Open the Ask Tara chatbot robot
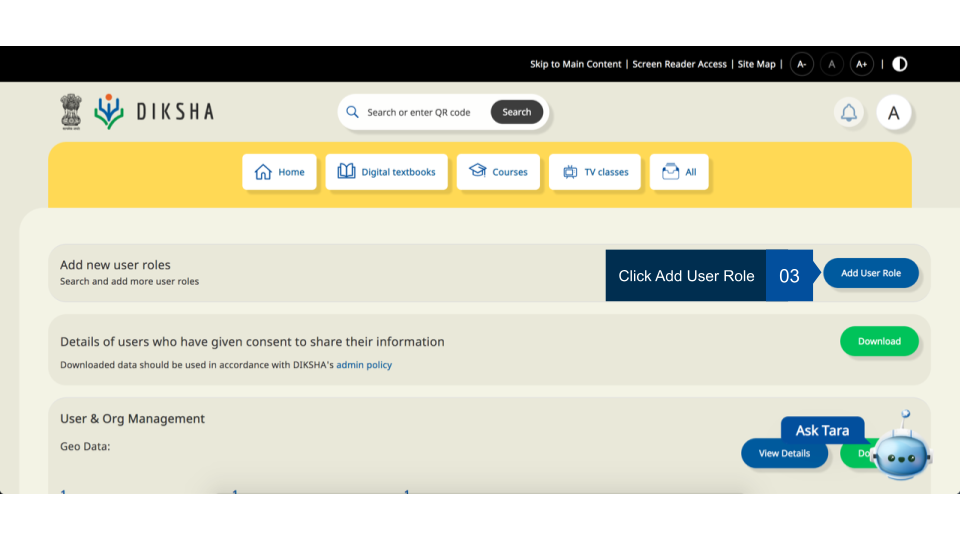Screen dimensions: 960x540 (x=901, y=451)
